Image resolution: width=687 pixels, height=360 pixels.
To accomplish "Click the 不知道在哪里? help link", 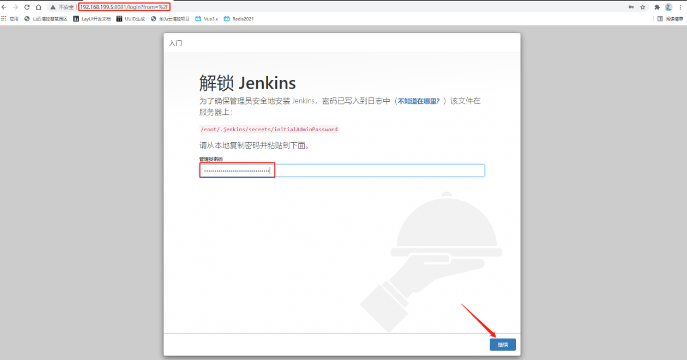I will (x=418, y=101).
